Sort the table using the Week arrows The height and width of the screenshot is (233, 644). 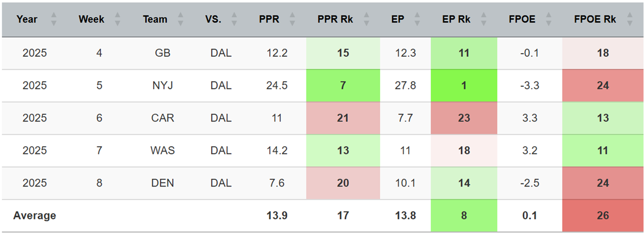(117, 20)
